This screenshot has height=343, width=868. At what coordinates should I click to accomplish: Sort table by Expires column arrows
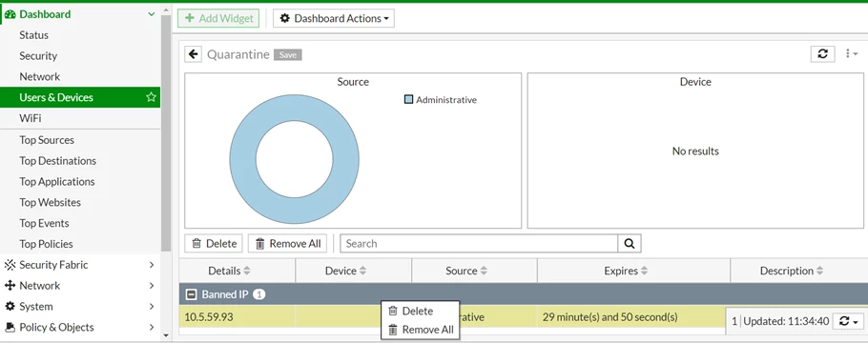pos(644,272)
